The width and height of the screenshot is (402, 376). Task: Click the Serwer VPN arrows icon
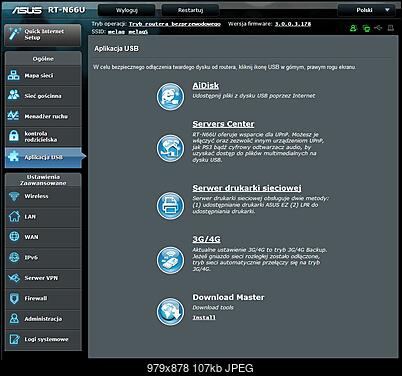(14, 278)
